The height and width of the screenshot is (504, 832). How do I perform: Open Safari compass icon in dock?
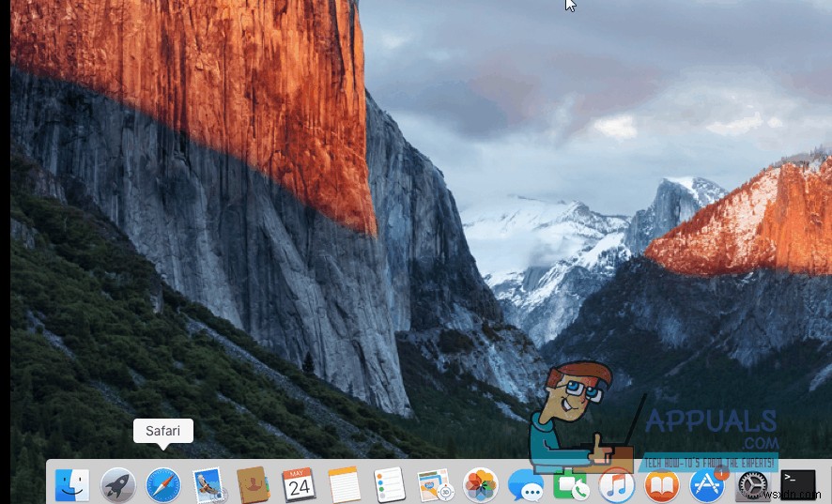pos(163,485)
